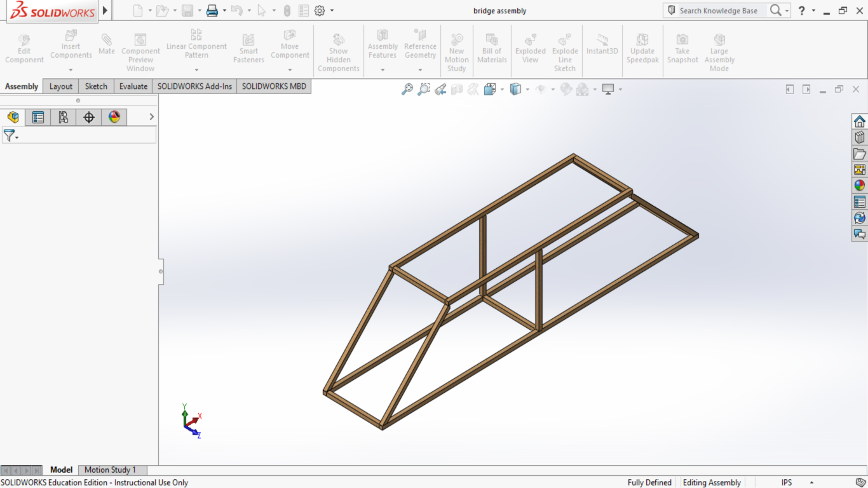Click the Dynamic Annotation Views icon

pos(473,90)
